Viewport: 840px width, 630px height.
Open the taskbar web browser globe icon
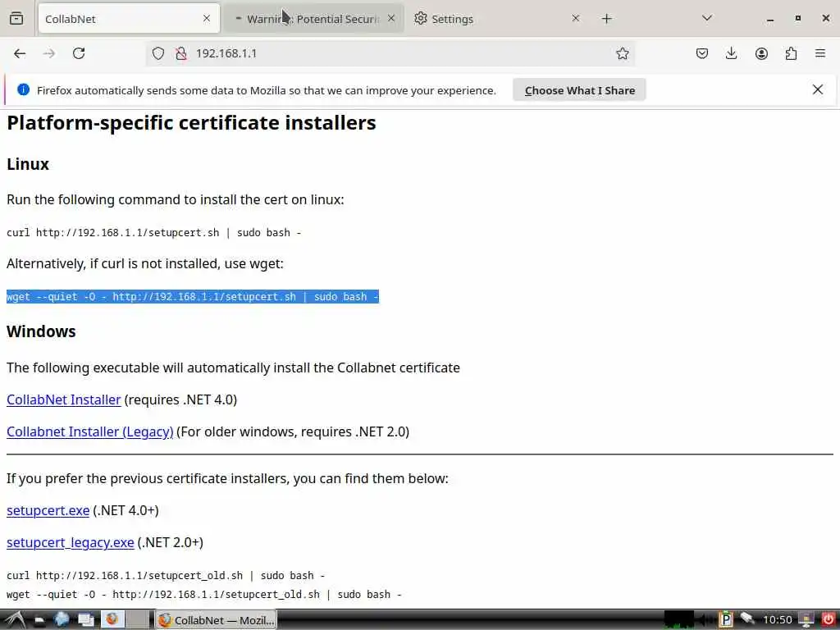click(62, 620)
